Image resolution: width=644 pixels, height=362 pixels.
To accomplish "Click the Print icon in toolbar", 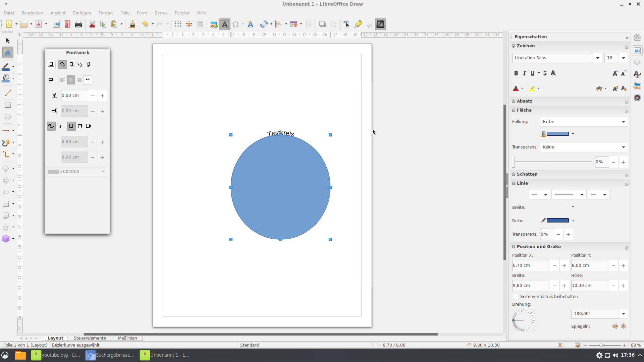I will click(78, 24).
